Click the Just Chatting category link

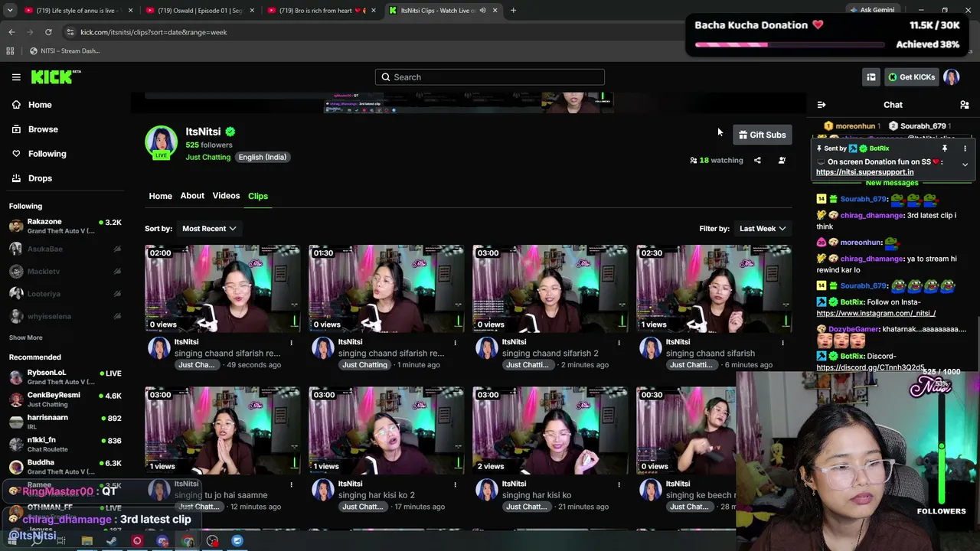[207, 157]
